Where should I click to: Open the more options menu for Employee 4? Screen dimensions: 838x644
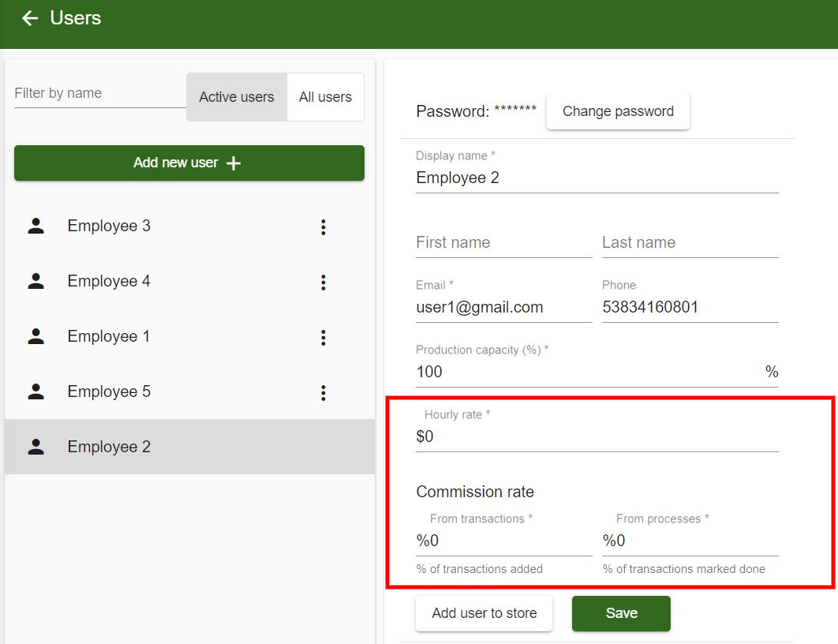(324, 283)
